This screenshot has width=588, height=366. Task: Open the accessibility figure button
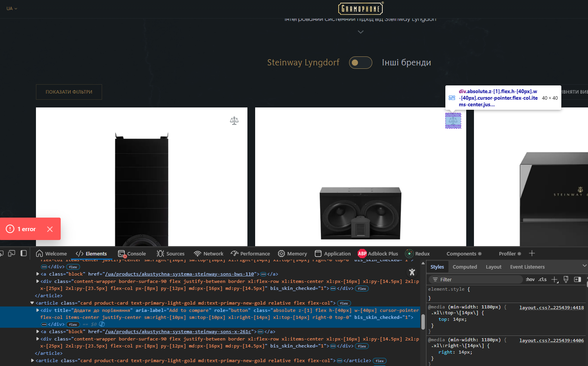[412, 272]
